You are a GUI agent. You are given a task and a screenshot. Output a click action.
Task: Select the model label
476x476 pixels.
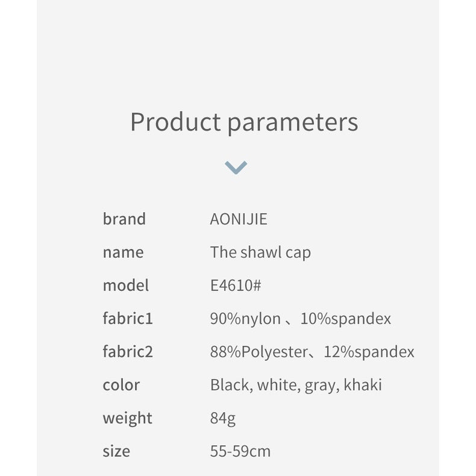tap(125, 285)
